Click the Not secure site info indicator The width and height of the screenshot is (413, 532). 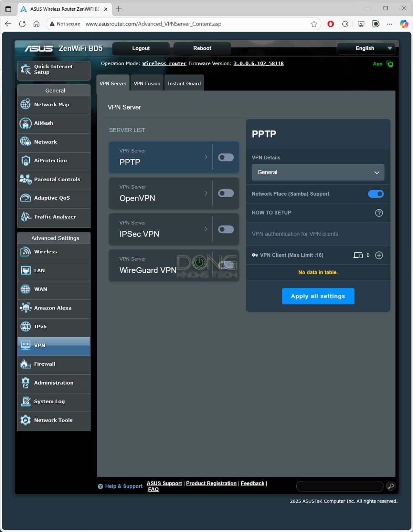(x=65, y=24)
